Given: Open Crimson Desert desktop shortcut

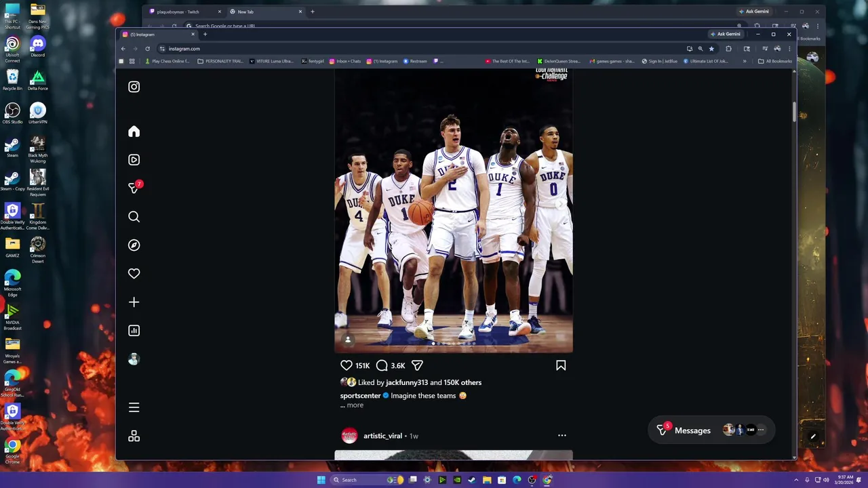Looking at the screenshot, I should (x=38, y=249).
